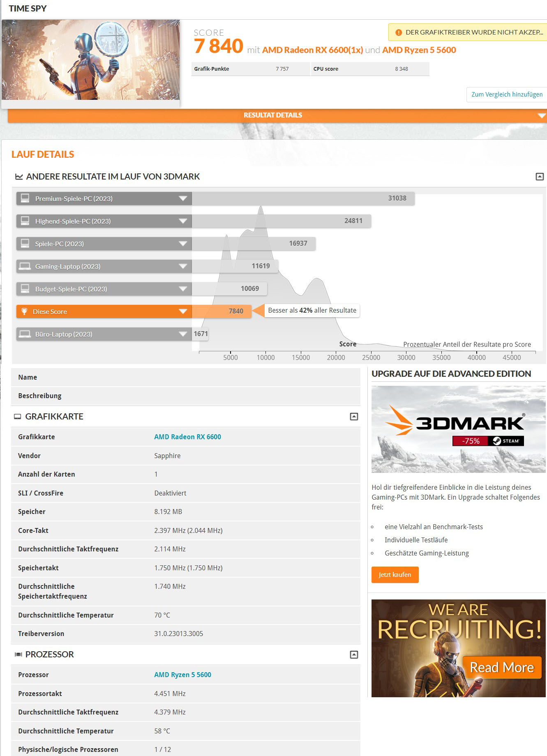Click Jetzt kaufen button
The height and width of the screenshot is (756, 547).
point(395,575)
